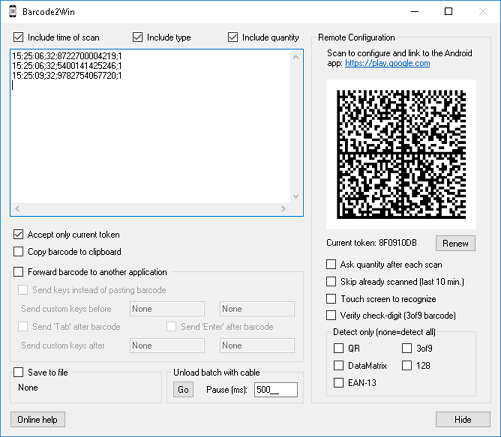Click the configuration DataMatrix barcode image
Image resolution: width=501 pixels, height=437 pixels.
tap(401, 154)
